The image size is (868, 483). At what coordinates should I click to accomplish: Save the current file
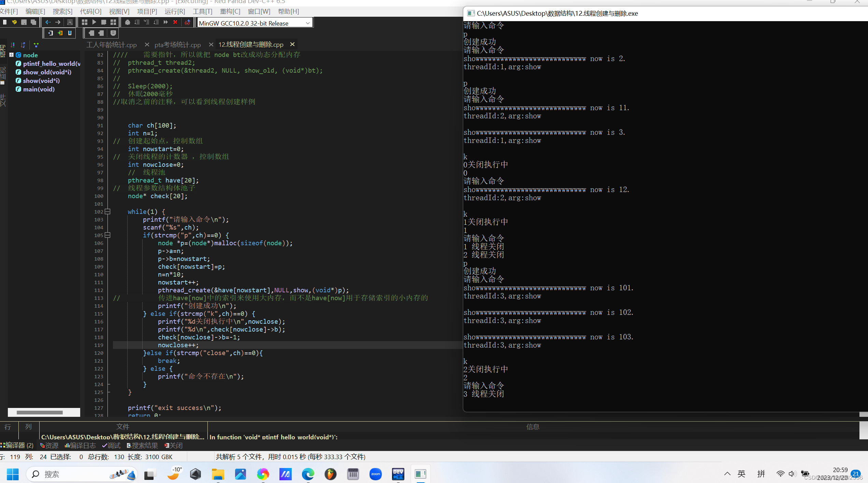click(x=24, y=23)
